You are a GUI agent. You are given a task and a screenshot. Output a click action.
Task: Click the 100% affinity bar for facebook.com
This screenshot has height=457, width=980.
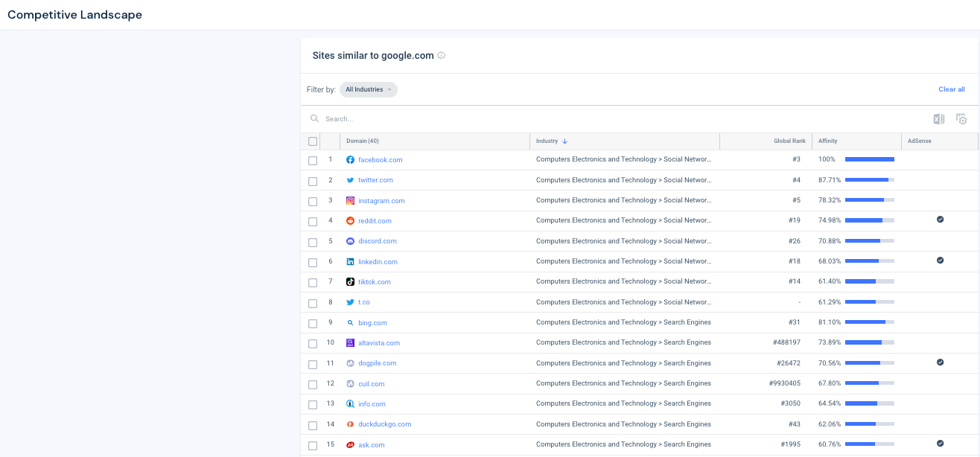pyautogui.click(x=871, y=159)
